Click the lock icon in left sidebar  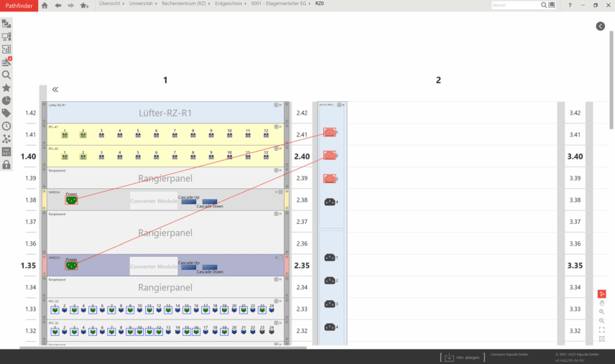pos(6,165)
